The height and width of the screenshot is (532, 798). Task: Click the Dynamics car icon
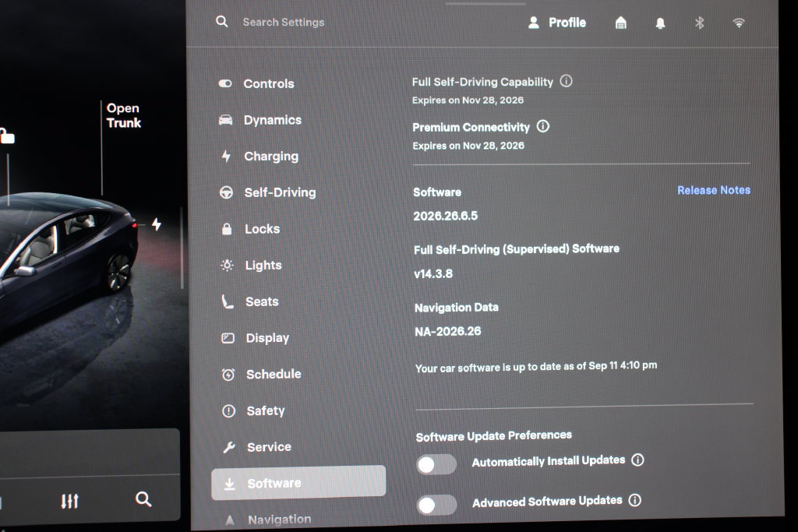coord(225,120)
